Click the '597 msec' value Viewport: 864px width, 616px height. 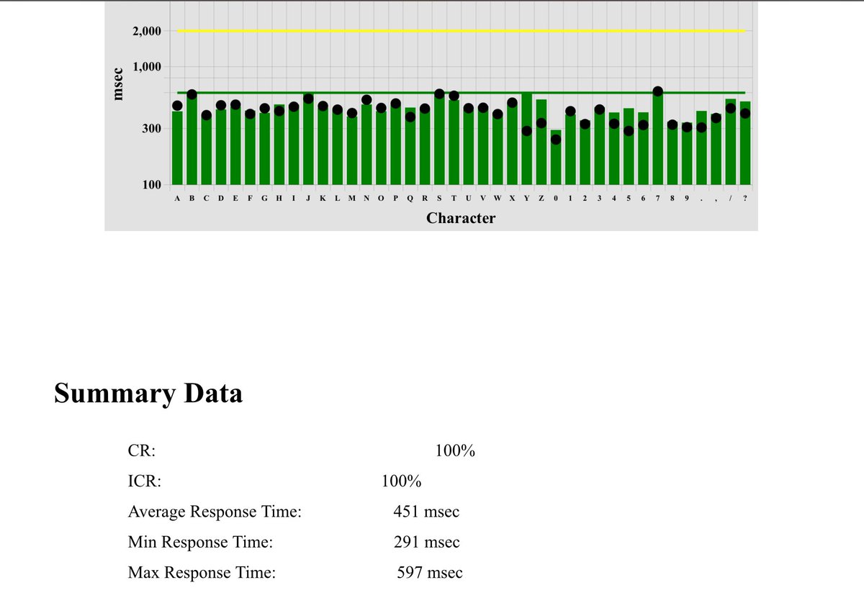430,573
